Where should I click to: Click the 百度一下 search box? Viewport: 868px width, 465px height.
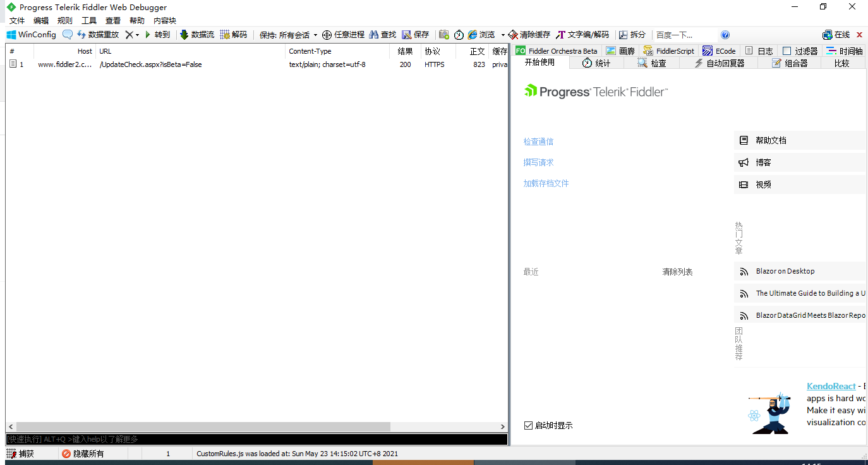[x=685, y=35]
